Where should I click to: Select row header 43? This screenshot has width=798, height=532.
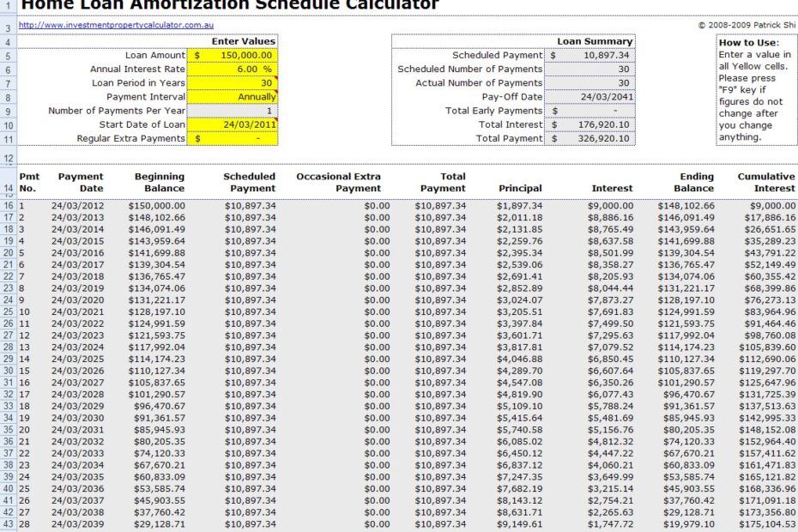[x=8, y=524]
